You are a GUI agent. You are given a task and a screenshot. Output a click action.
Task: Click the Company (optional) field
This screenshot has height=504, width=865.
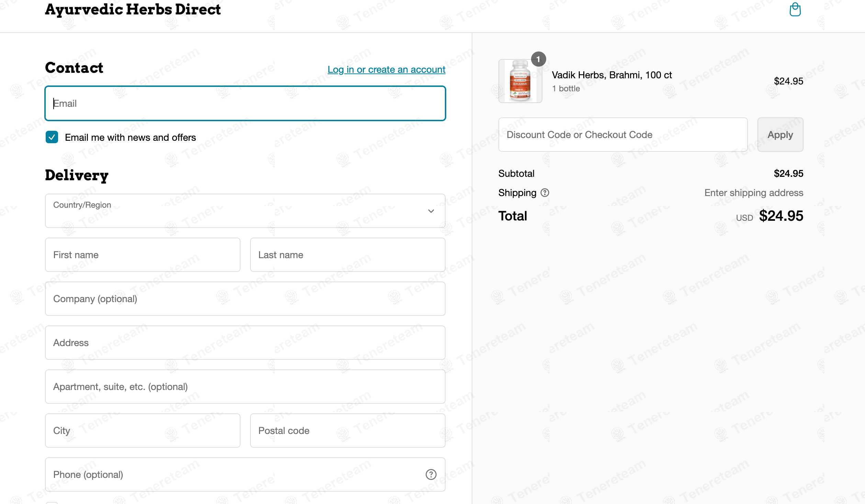pyautogui.click(x=245, y=299)
